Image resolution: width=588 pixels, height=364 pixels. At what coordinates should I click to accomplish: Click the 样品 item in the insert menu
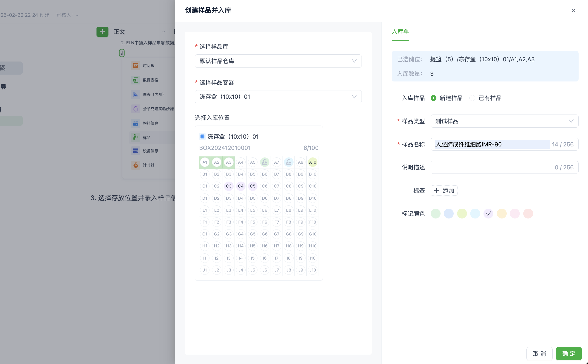tap(147, 138)
